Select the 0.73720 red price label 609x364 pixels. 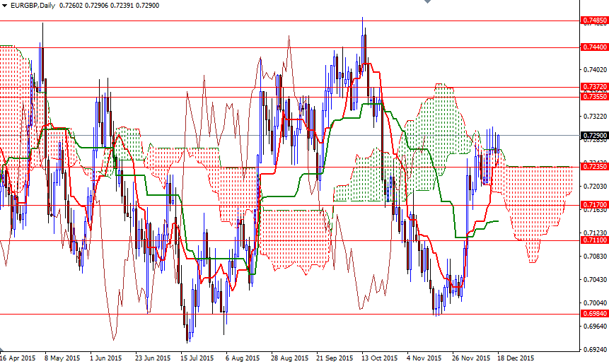594,86
